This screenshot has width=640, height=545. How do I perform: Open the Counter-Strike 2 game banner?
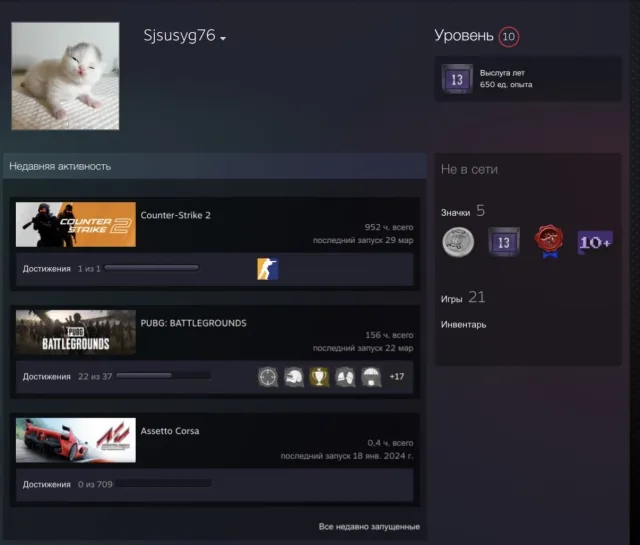click(x=76, y=225)
